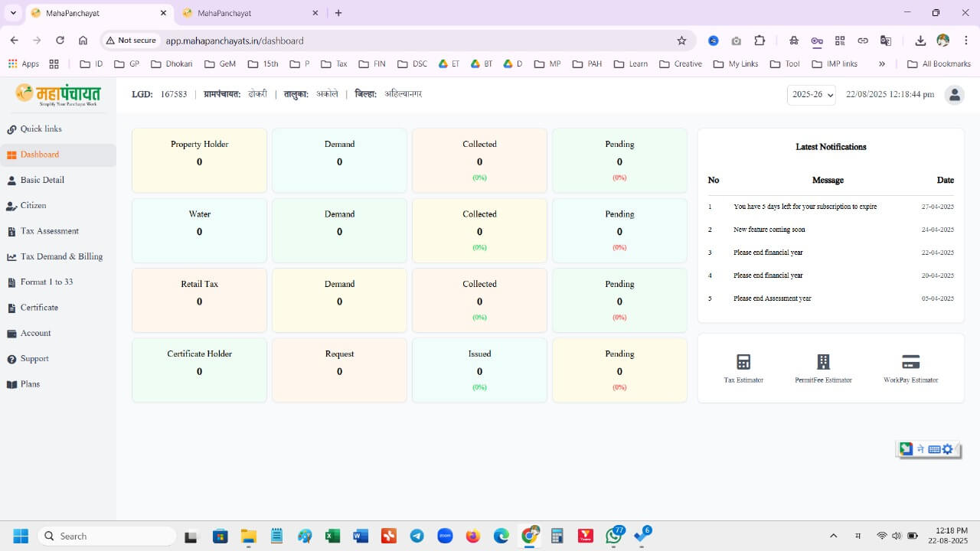980x551 pixels.
Task: Open the WorkPay Estimator card icon
Action: pos(910,362)
